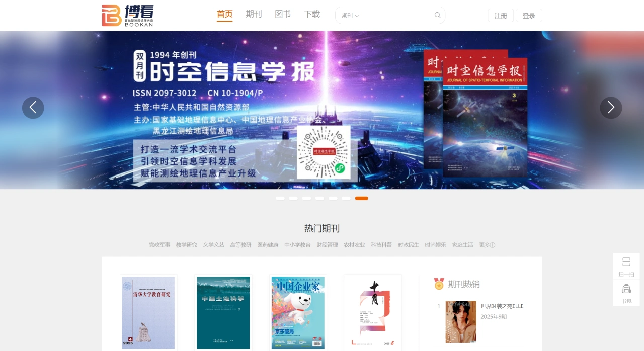The image size is (644, 351).
Task: Click the 热门期刊 heading
Action: [322, 228]
